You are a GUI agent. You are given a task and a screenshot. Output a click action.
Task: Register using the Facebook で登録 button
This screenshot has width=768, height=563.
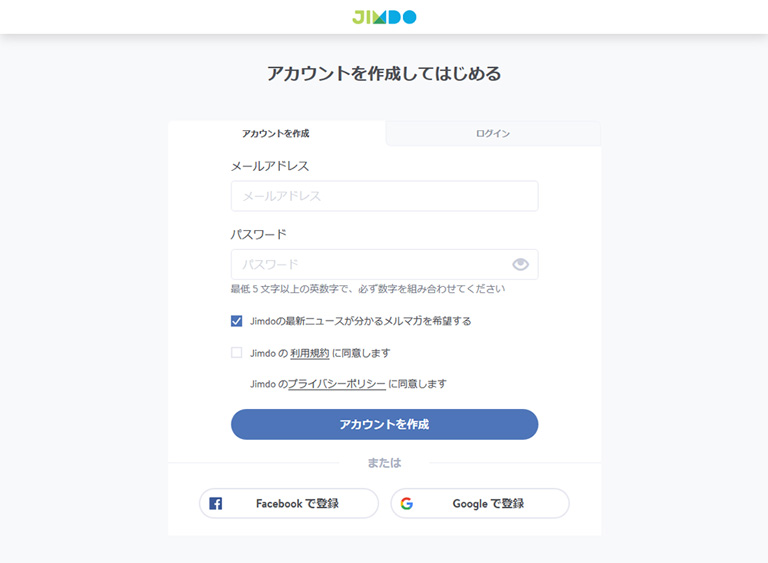coord(289,503)
